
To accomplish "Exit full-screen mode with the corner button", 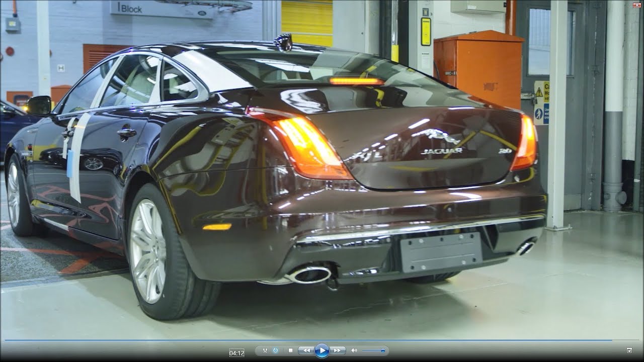I will [x=629, y=350].
